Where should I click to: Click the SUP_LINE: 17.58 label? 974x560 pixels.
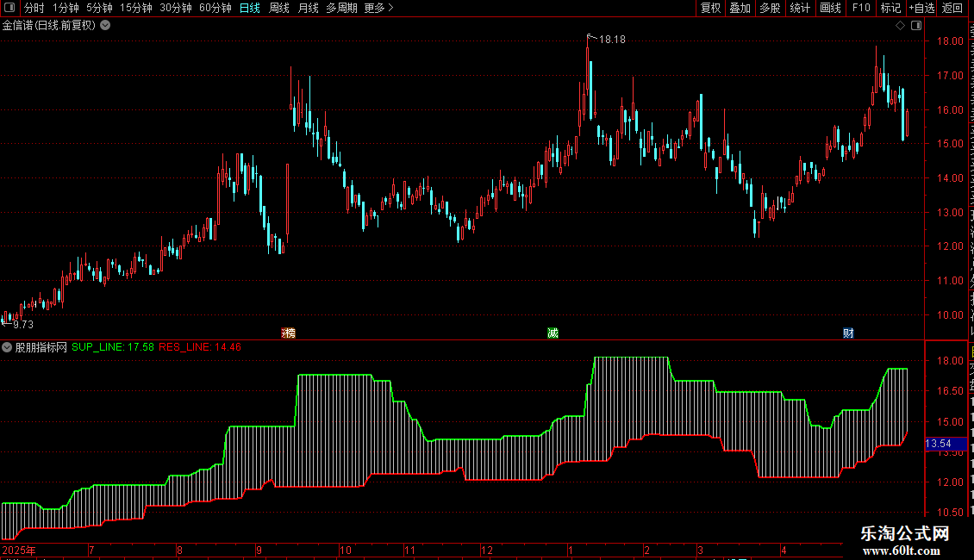tap(112, 347)
